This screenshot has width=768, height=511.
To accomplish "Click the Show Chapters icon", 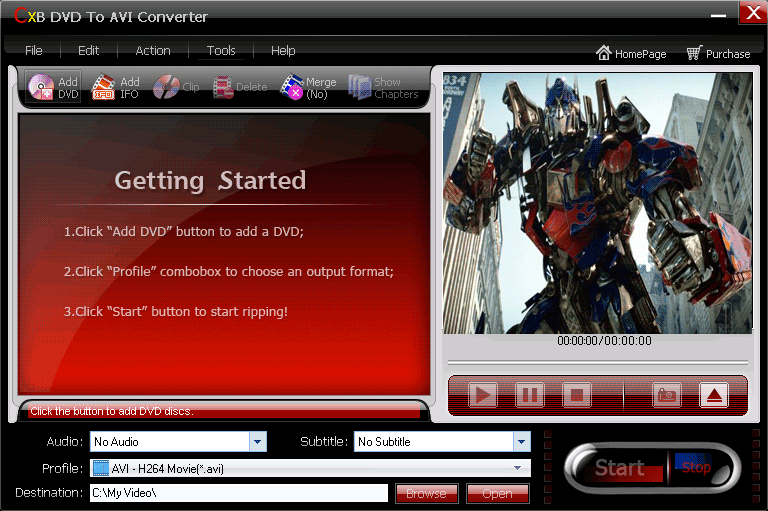I will click(x=384, y=87).
